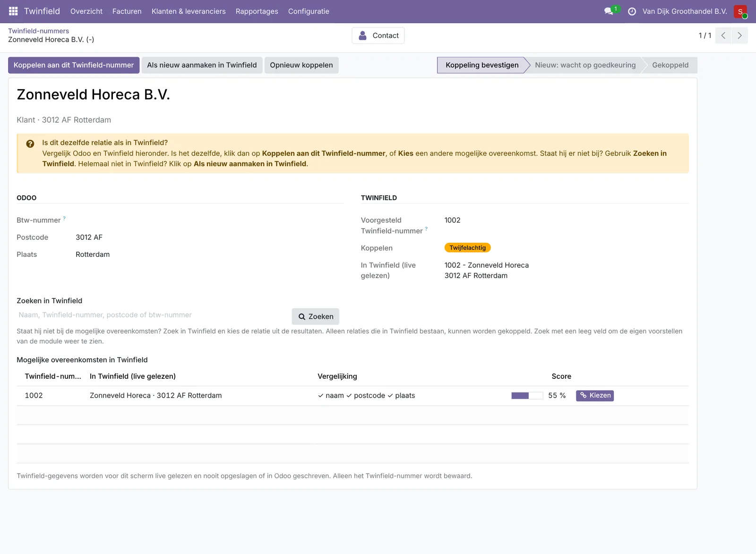The width and height of the screenshot is (756, 554).
Task: Select the Gekoppeld status stage
Action: [x=670, y=65]
